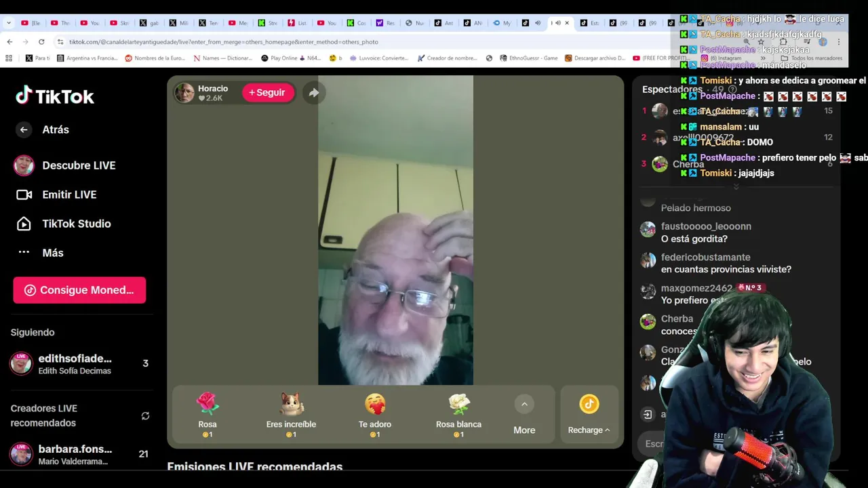Open the 'Luvvoice: Convierte...' bookmark
This screenshot has height=488, width=868.
tap(379, 58)
